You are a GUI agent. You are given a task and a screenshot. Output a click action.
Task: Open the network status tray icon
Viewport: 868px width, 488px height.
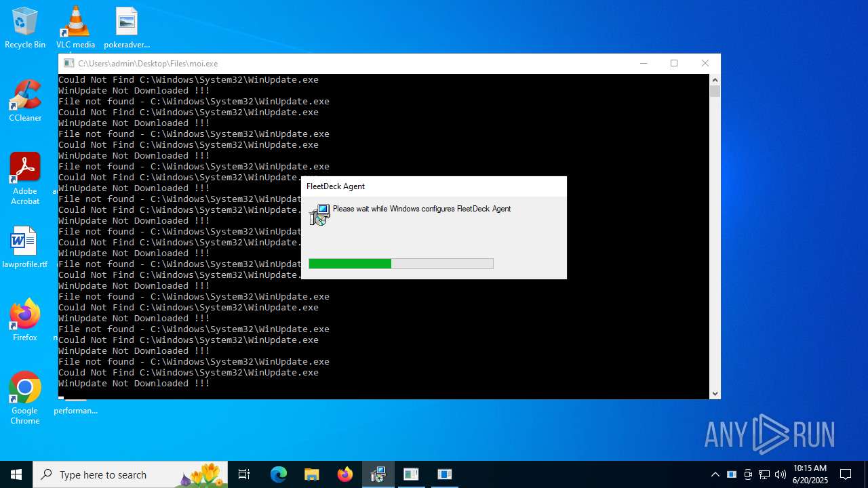coord(764,474)
